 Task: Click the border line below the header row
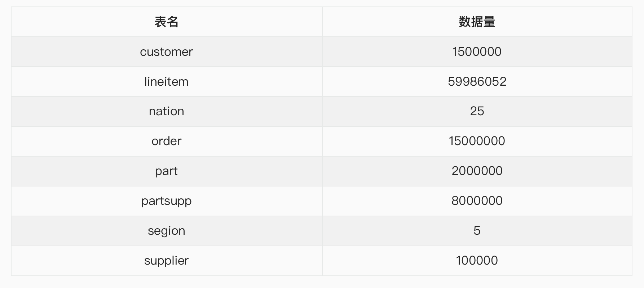[x=322, y=37]
